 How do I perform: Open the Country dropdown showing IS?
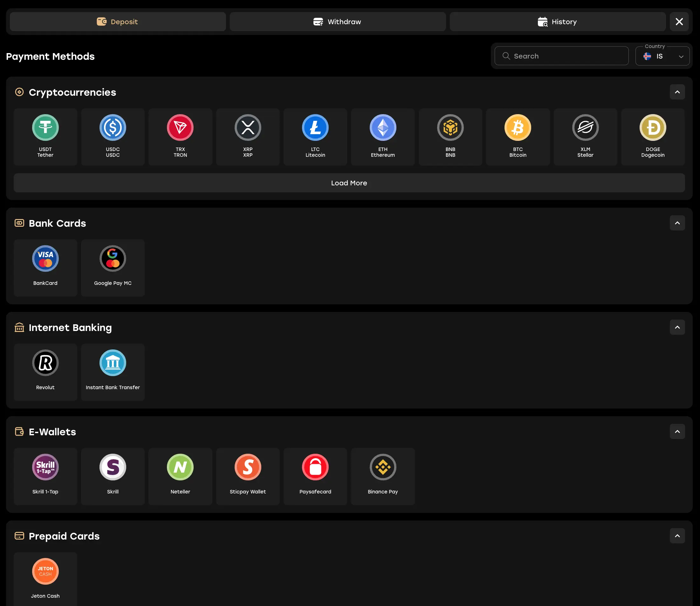[662, 56]
